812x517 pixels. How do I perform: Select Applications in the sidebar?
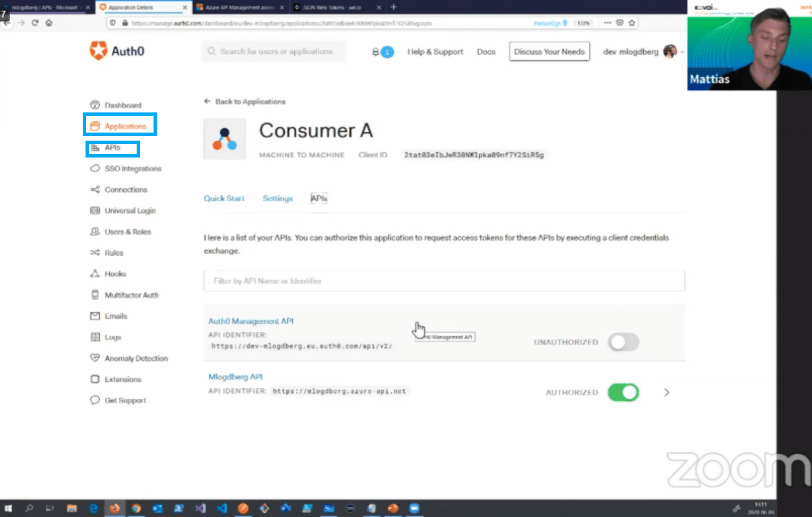[119, 126]
